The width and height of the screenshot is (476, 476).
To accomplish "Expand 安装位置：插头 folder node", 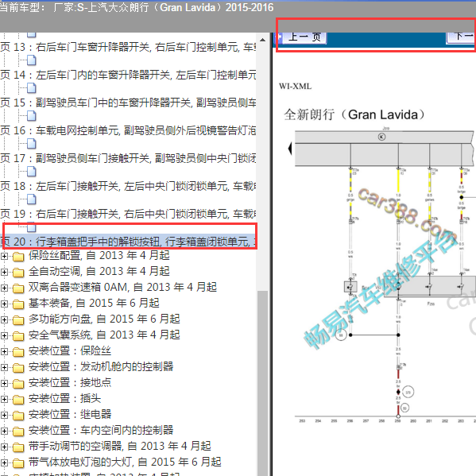I will [4, 399].
